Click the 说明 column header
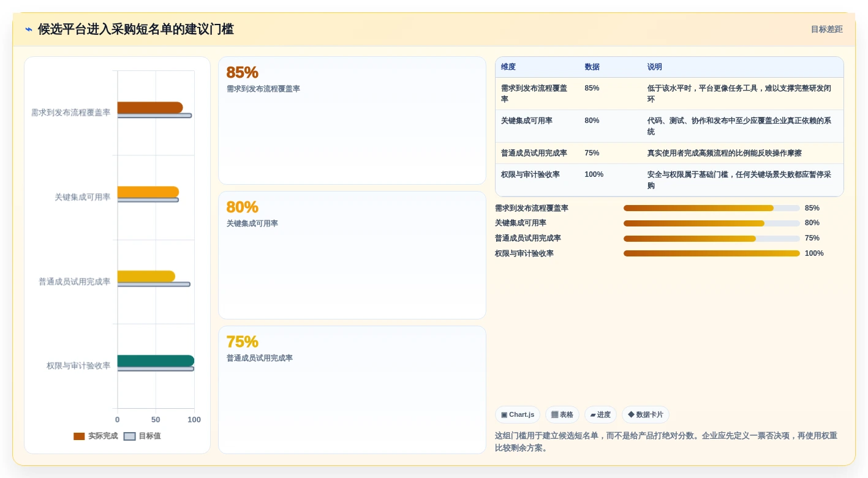868x478 pixels. [655, 67]
